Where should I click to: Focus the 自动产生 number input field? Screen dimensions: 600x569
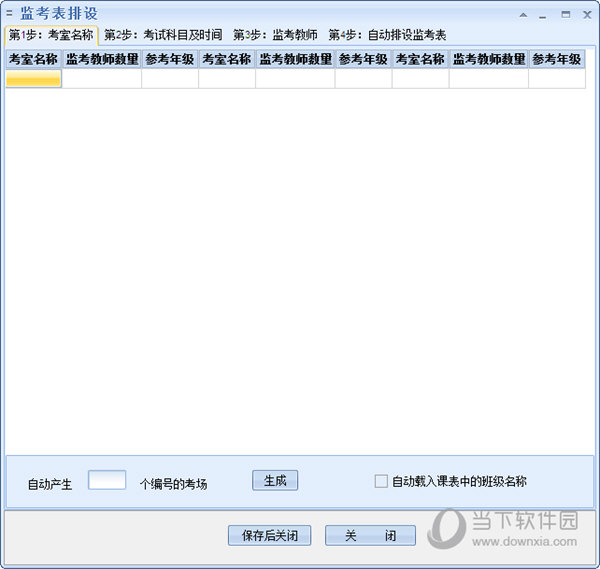107,480
